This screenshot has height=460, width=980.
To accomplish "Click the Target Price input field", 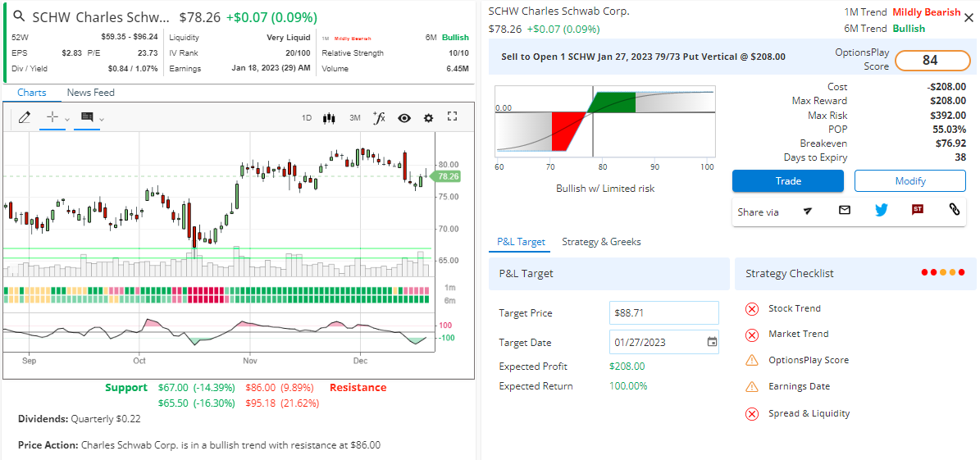I will pyautogui.click(x=663, y=312).
